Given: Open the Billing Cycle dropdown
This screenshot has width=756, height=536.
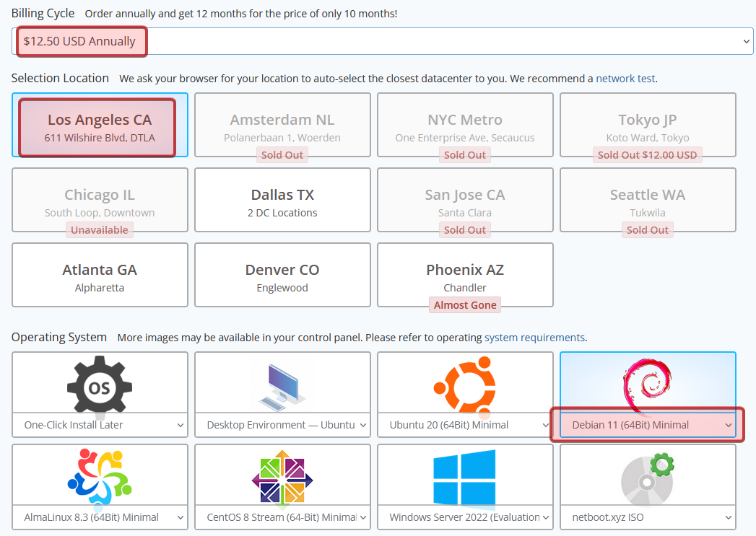Looking at the screenshot, I should (x=383, y=41).
